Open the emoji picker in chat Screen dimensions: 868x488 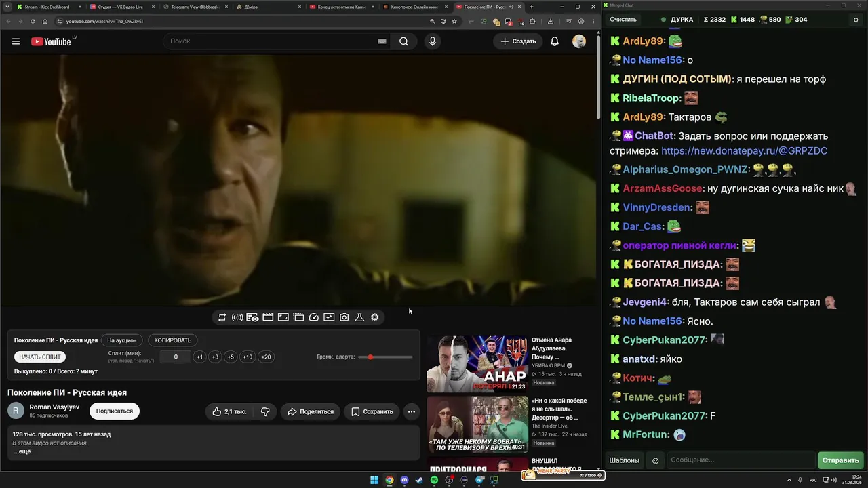tap(655, 460)
